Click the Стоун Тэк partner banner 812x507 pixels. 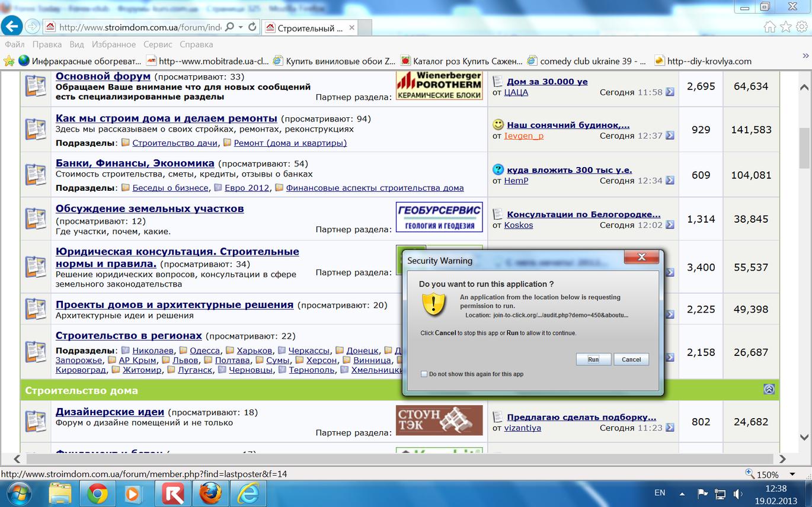point(439,420)
